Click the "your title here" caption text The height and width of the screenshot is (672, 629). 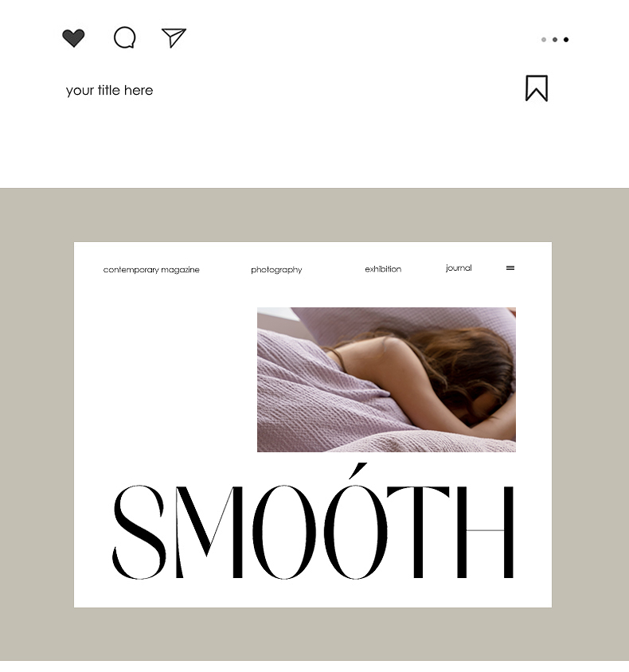click(x=109, y=91)
